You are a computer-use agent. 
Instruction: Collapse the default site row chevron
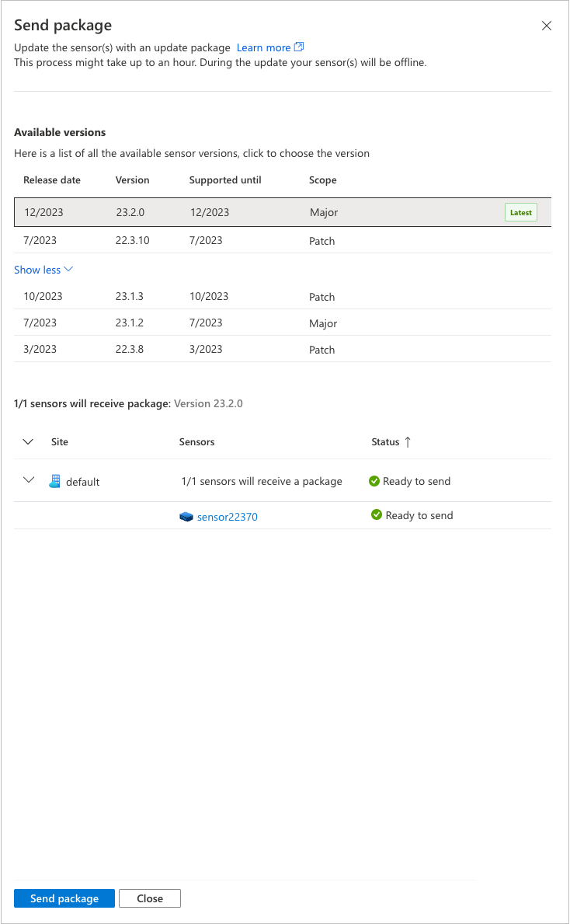(28, 479)
